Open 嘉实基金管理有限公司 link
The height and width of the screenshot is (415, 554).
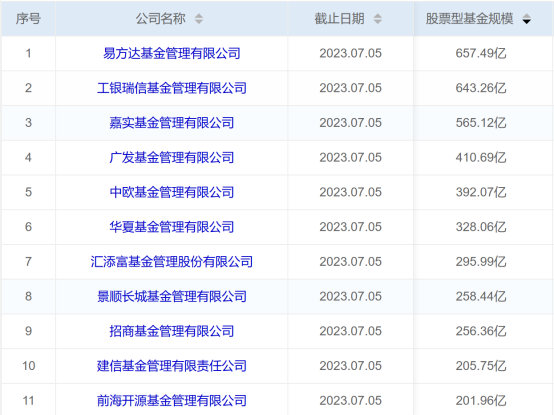point(172,123)
